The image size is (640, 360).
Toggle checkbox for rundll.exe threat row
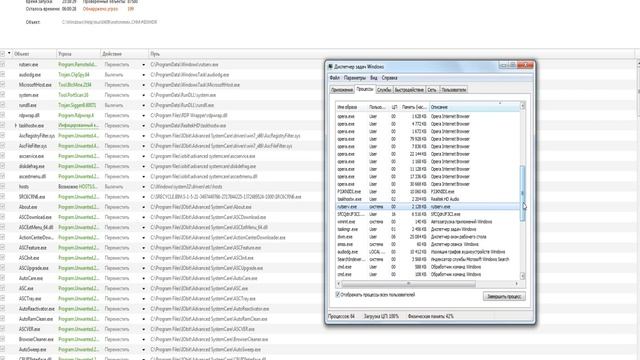click(2, 105)
